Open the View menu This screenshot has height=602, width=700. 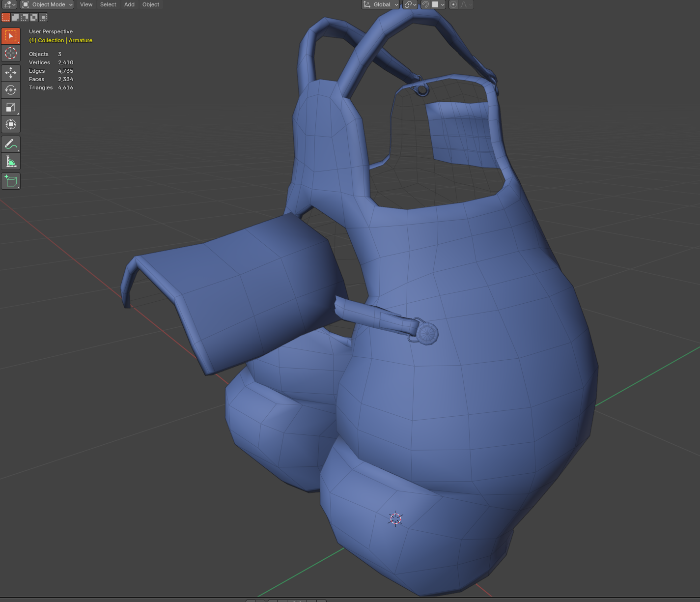[x=86, y=4]
